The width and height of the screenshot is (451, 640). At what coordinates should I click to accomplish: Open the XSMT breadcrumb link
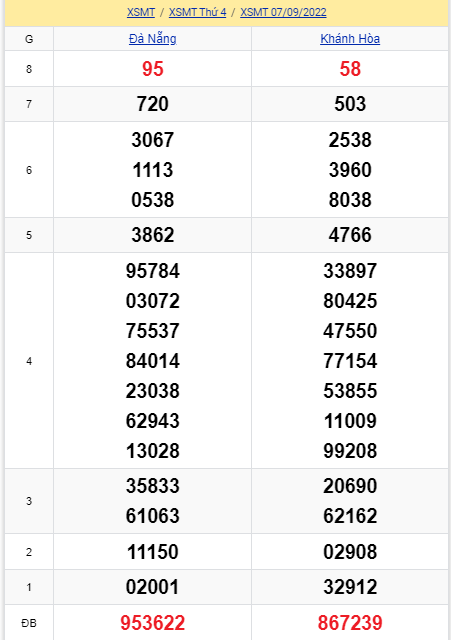[141, 12]
